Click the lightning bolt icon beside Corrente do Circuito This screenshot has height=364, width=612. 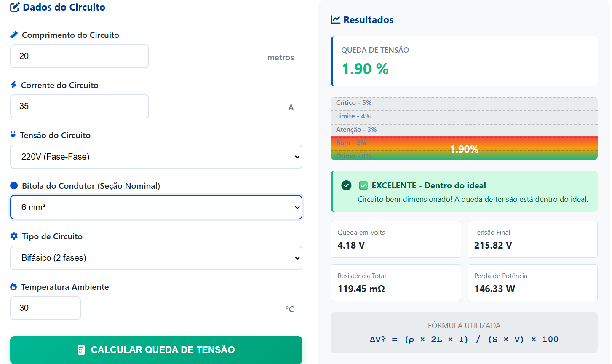click(x=13, y=85)
